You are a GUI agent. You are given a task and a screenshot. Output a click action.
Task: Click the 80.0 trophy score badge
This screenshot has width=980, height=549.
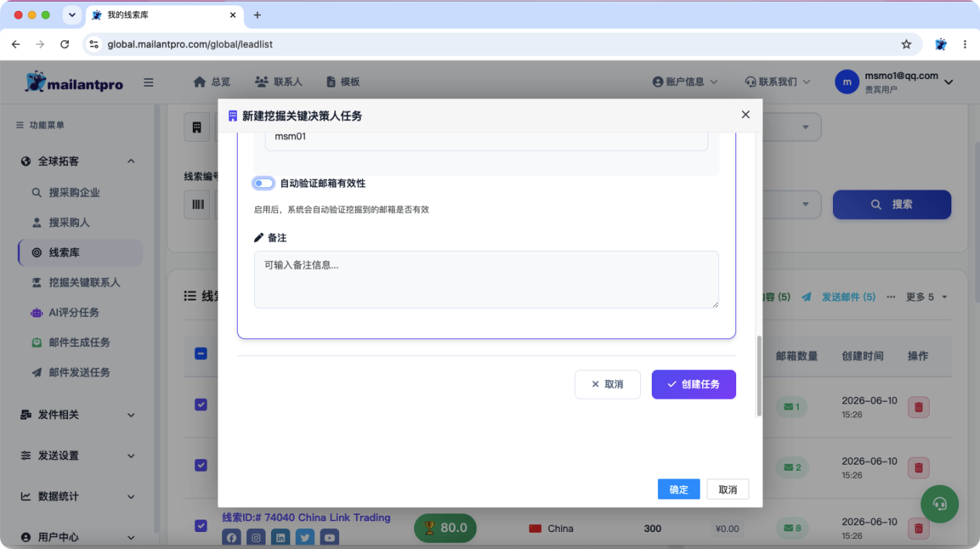pyautogui.click(x=445, y=528)
